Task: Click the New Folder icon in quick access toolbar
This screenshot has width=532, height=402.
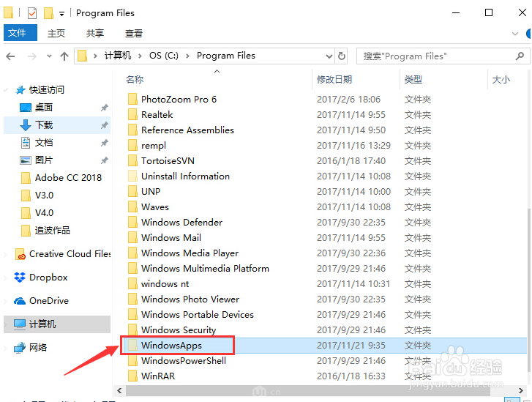Action: point(48,13)
